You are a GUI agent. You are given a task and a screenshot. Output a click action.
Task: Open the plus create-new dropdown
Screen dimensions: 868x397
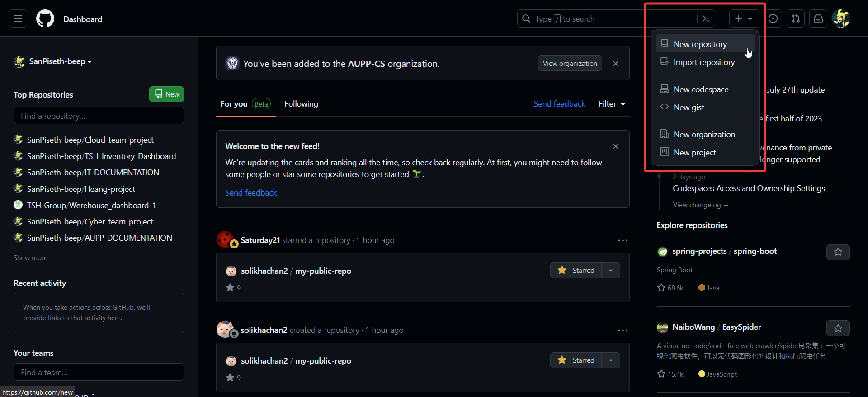pyautogui.click(x=744, y=19)
